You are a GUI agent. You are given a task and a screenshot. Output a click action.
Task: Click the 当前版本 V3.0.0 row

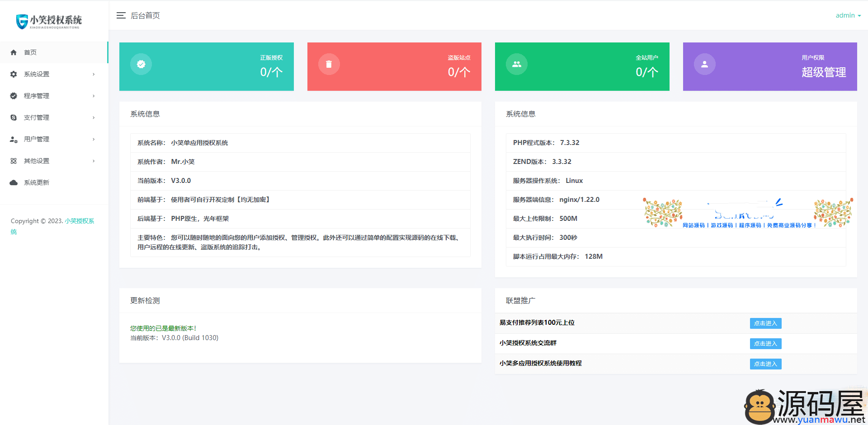click(x=300, y=181)
